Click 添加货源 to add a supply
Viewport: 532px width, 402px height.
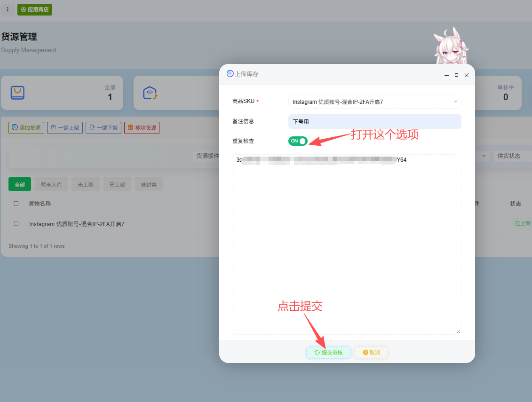point(26,128)
